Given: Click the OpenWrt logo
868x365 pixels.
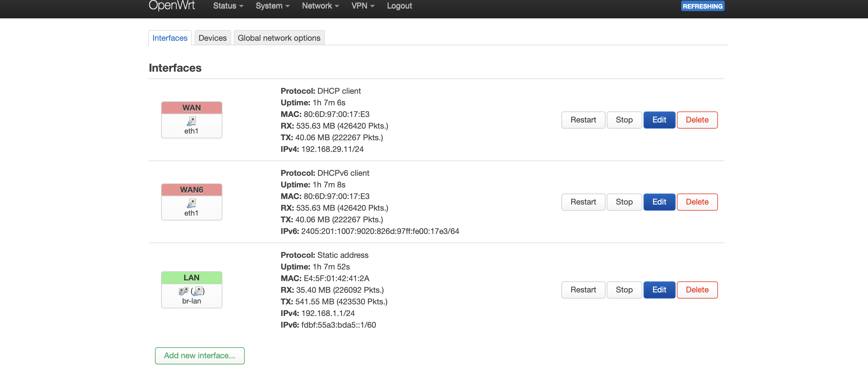Looking at the screenshot, I should (172, 6).
